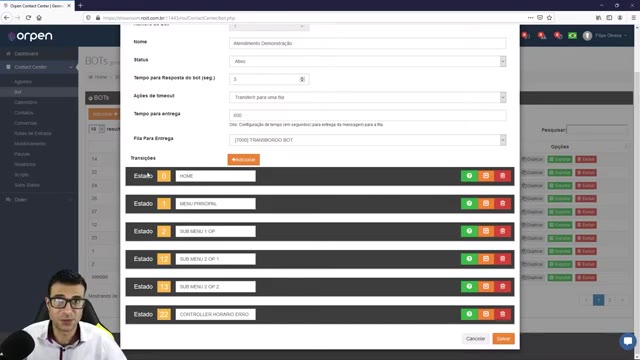Click green help icon in MENU PRINCIPAL row
The width and height of the screenshot is (640, 360).
pos(469,204)
